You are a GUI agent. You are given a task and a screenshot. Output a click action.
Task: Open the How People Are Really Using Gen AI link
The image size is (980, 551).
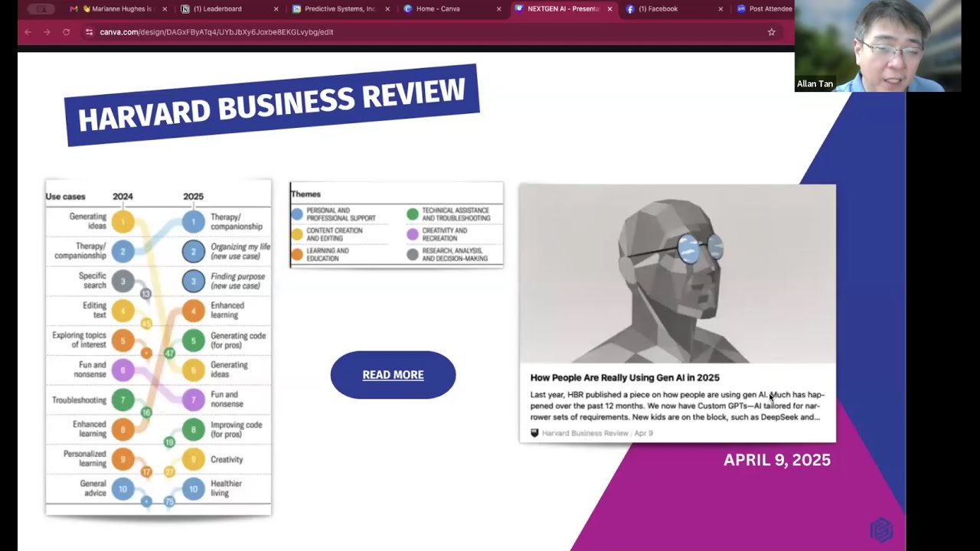625,377
